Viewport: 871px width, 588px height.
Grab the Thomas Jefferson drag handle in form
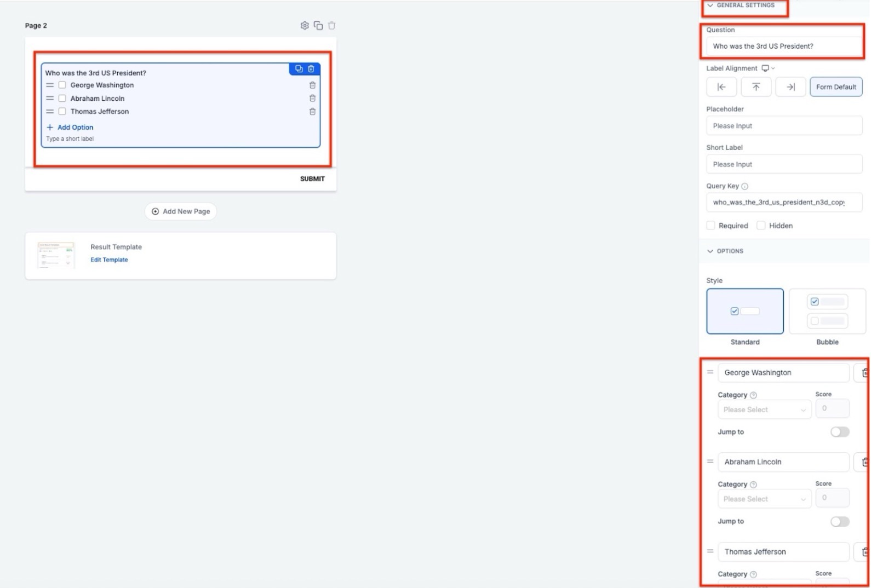point(50,111)
